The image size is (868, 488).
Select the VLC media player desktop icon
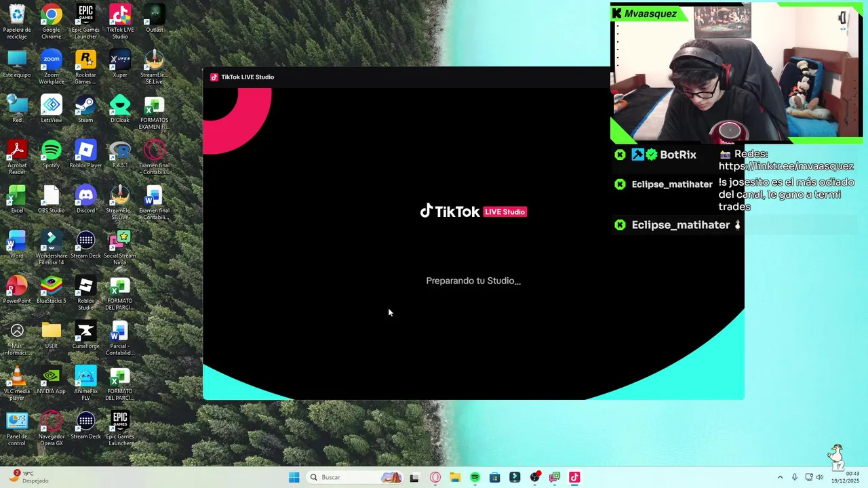[17, 384]
